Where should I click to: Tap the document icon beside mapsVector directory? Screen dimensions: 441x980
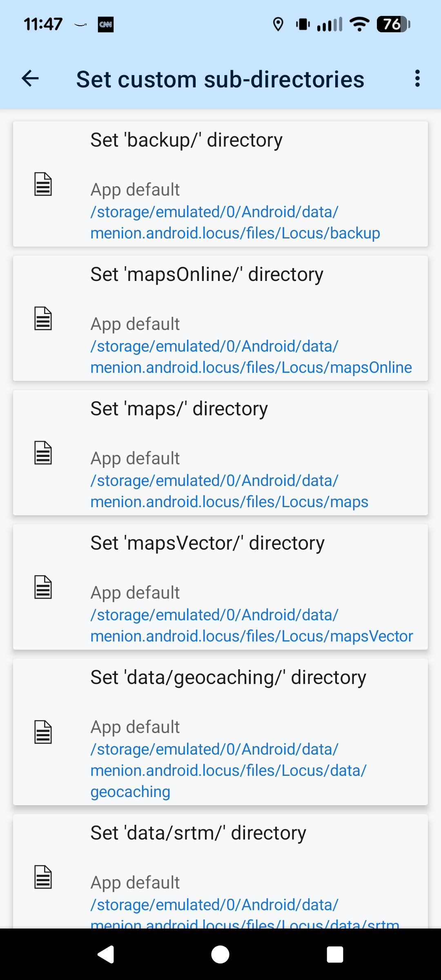pos(43,587)
